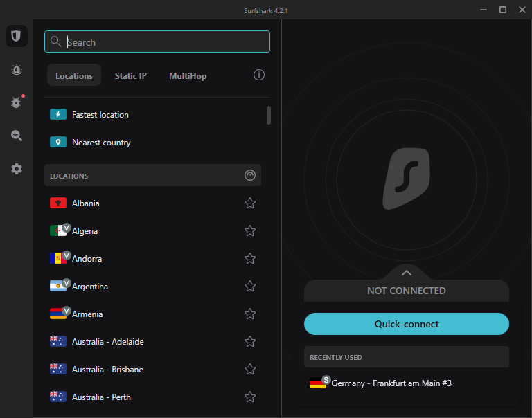Screen dimensions: 532x418
Task: Open the Alert siren icon in sidebar
Action: pos(17,69)
